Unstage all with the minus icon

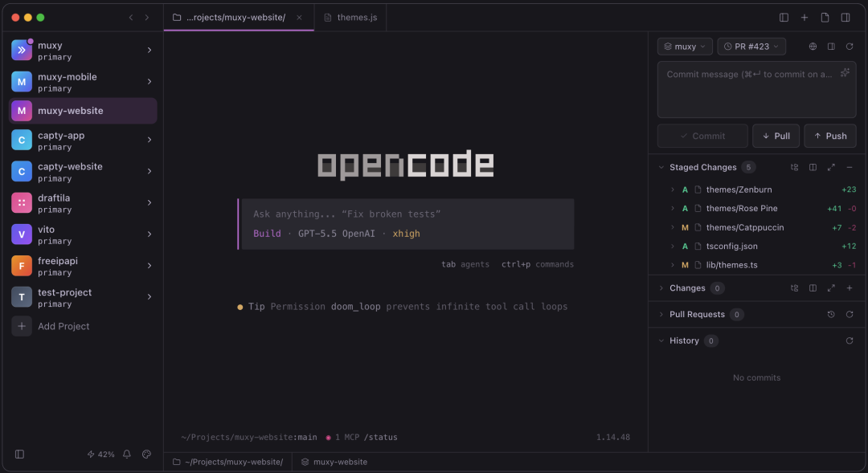click(x=850, y=167)
